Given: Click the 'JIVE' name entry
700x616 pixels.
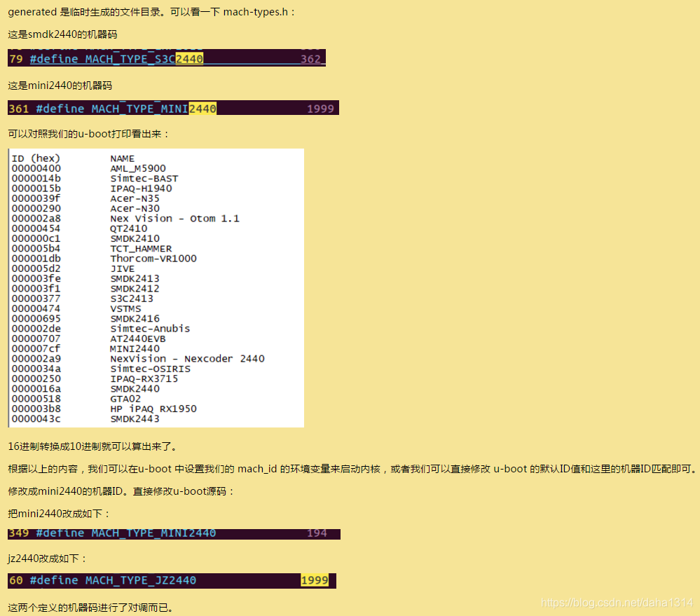Looking at the screenshot, I should click(123, 268).
